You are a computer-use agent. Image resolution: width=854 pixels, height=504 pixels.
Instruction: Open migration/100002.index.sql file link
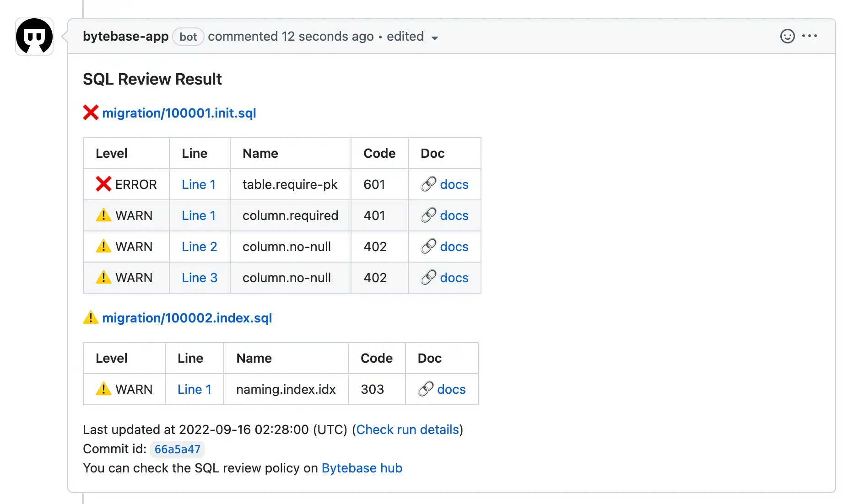click(x=188, y=318)
